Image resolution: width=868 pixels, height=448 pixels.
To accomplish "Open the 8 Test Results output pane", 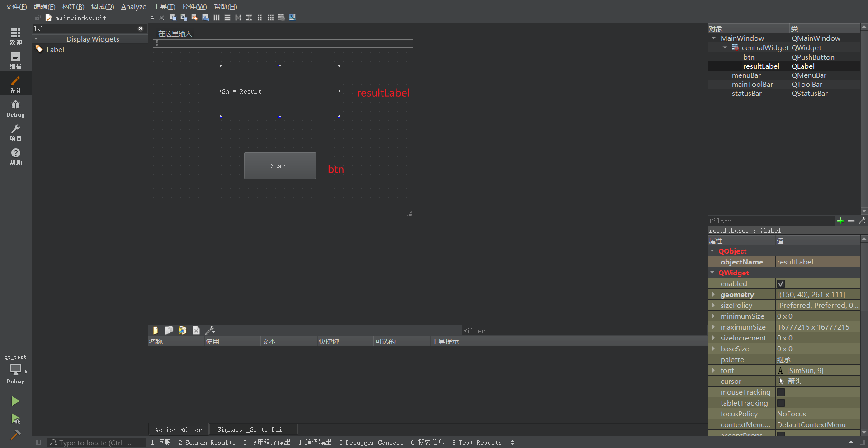I will point(477,443).
